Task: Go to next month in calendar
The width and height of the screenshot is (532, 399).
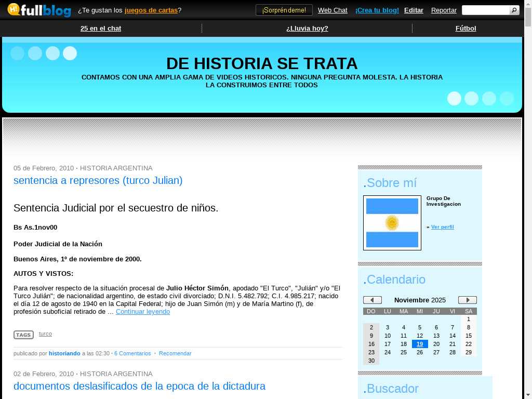Action: click(467, 300)
